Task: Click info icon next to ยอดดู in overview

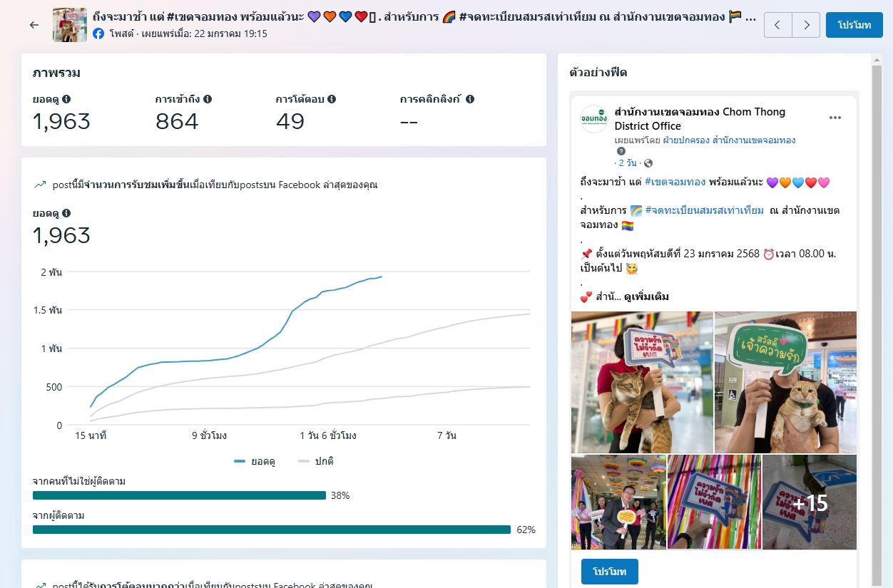Action: point(66,100)
